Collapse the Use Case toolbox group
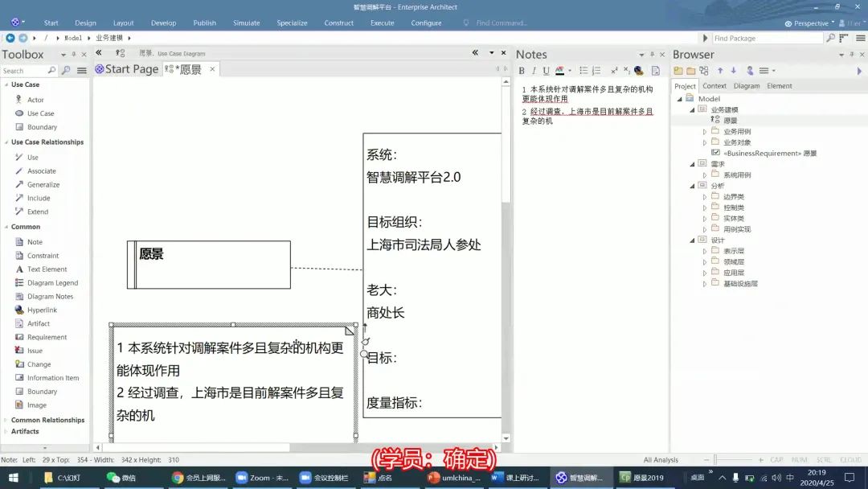This screenshot has width=868, height=489. [6, 84]
